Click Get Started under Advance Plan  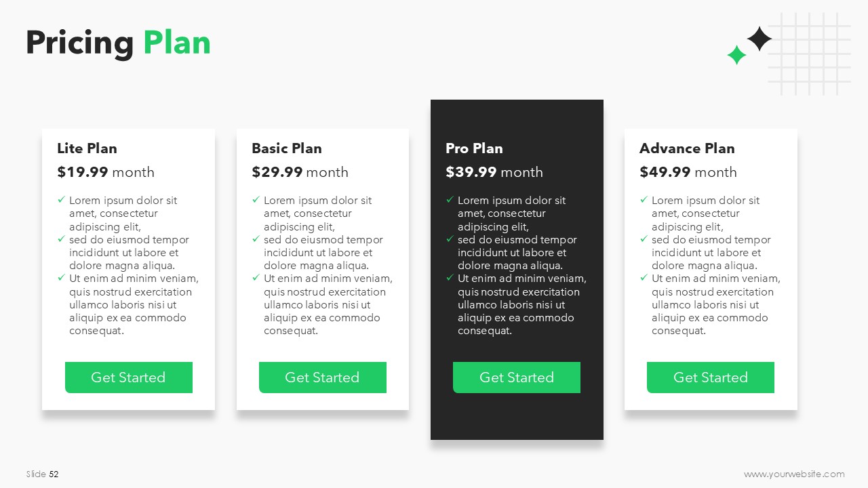coord(711,378)
